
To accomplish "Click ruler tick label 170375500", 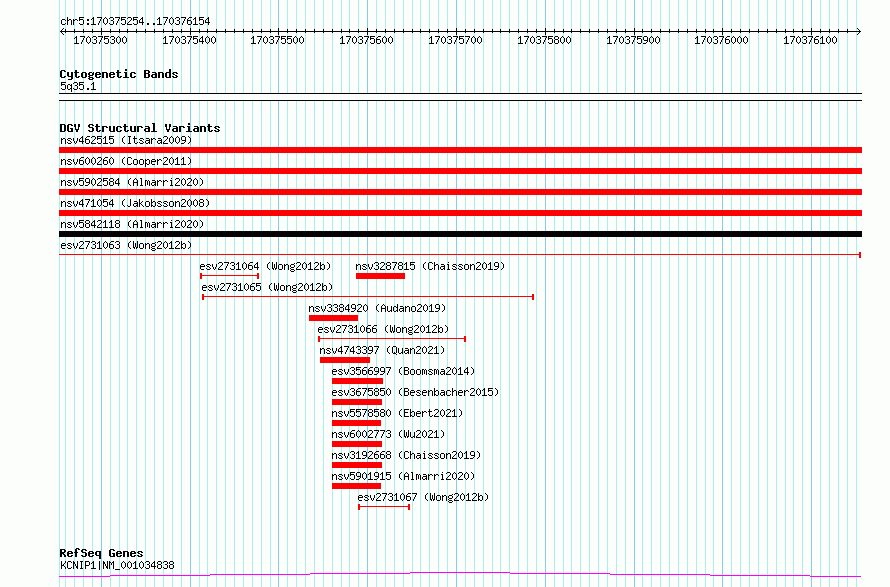I will (278, 40).
